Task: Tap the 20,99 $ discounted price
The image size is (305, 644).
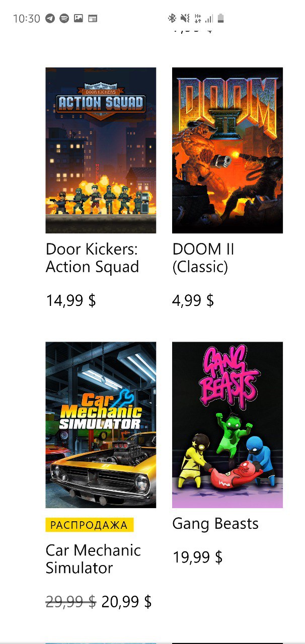Action: tap(126, 602)
